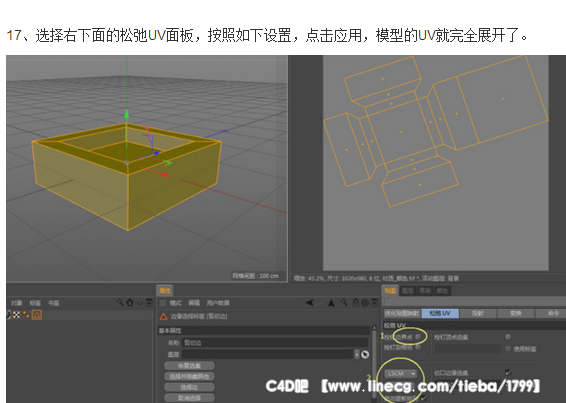
Task: Open the small arrow next to 图层 field
Action: pos(357,354)
